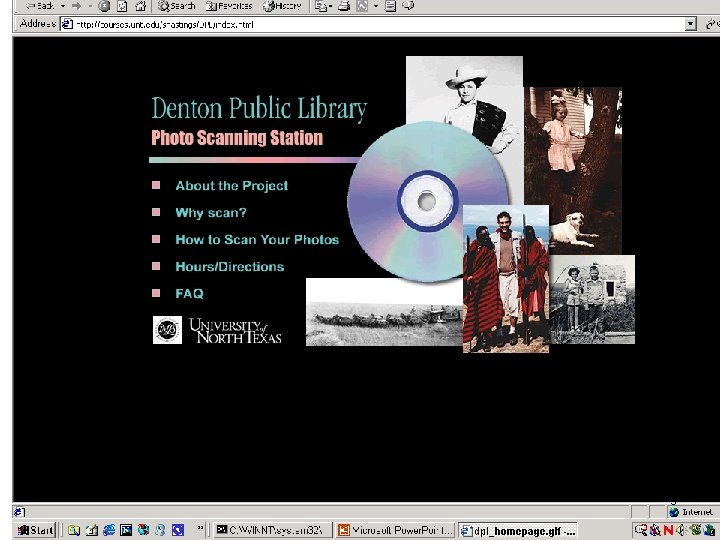Click the blue N Quick Launch icon
720x540 pixels.
(x=126, y=530)
